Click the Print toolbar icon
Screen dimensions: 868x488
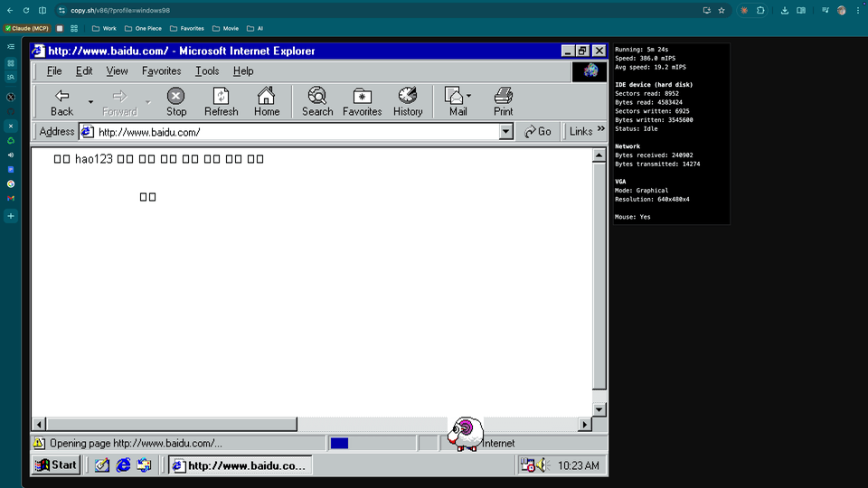[503, 101]
